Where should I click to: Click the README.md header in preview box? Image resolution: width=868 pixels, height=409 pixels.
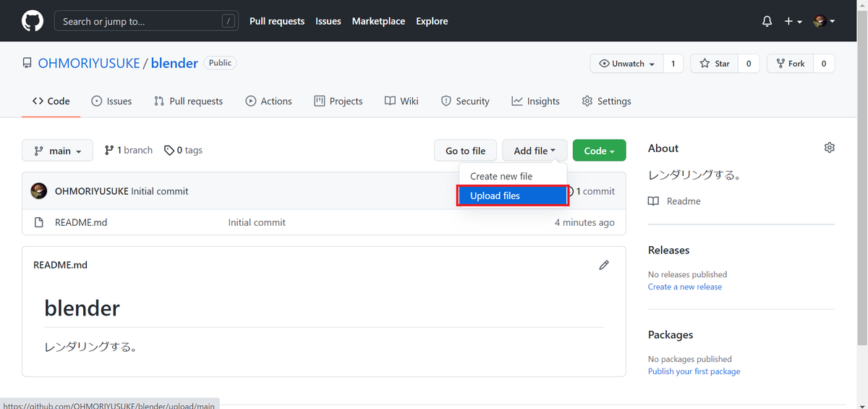60,265
